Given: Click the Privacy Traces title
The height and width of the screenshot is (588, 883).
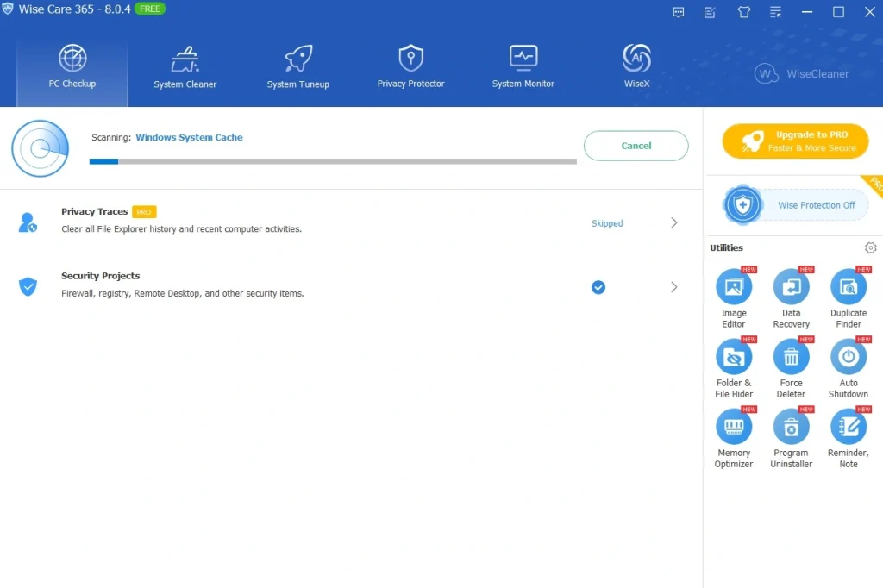Looking at the screenshot, I should tap(95, 212).
